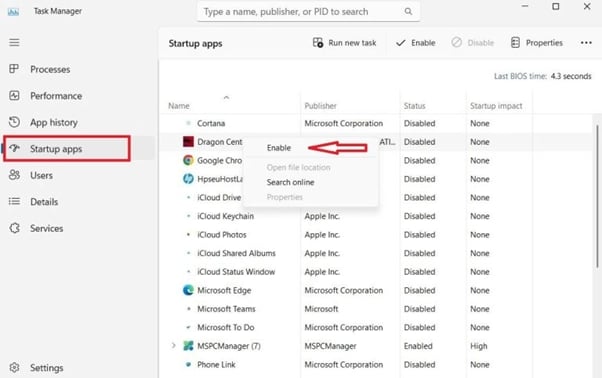Open the three-dot more options menu
This screenshot has width=602, height=378.
(x=586, y=43)
